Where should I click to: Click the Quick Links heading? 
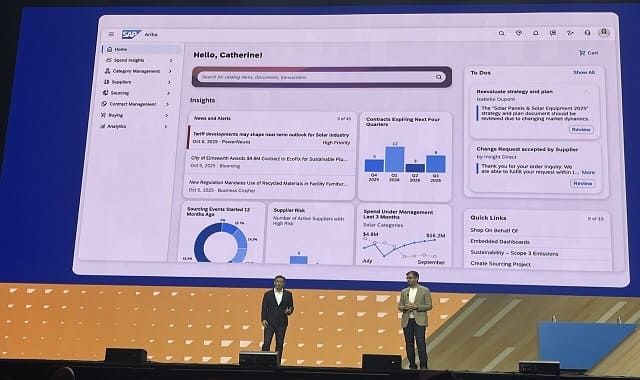[488, 218]
